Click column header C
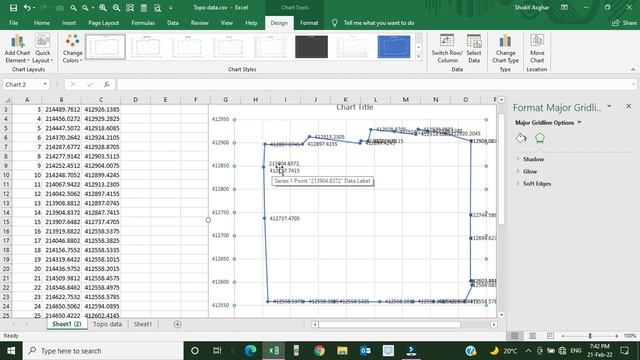640x360 pixels. 101,100
